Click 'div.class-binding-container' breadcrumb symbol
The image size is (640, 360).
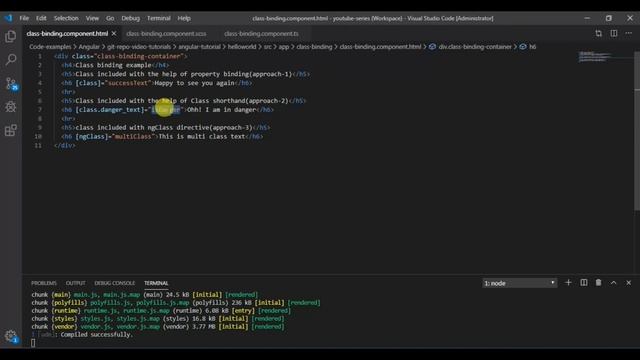pyautogui.click(x=475, y=47)
